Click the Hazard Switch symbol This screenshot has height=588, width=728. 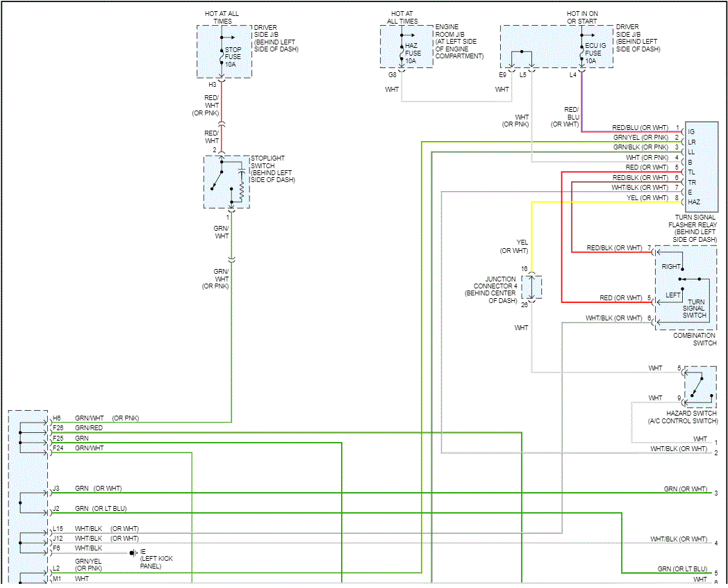(x=700, y=386)
